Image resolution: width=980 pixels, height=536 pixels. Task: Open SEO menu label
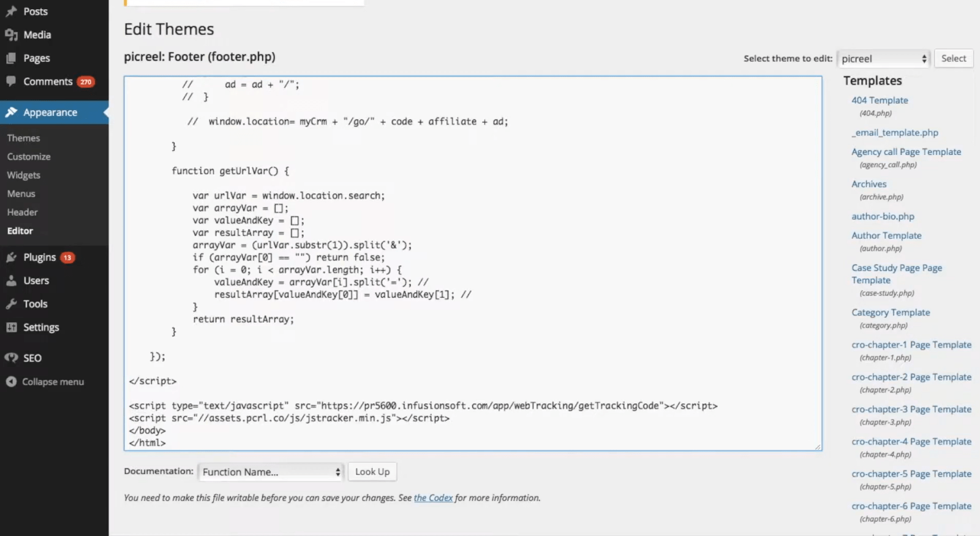pos(32,358)
